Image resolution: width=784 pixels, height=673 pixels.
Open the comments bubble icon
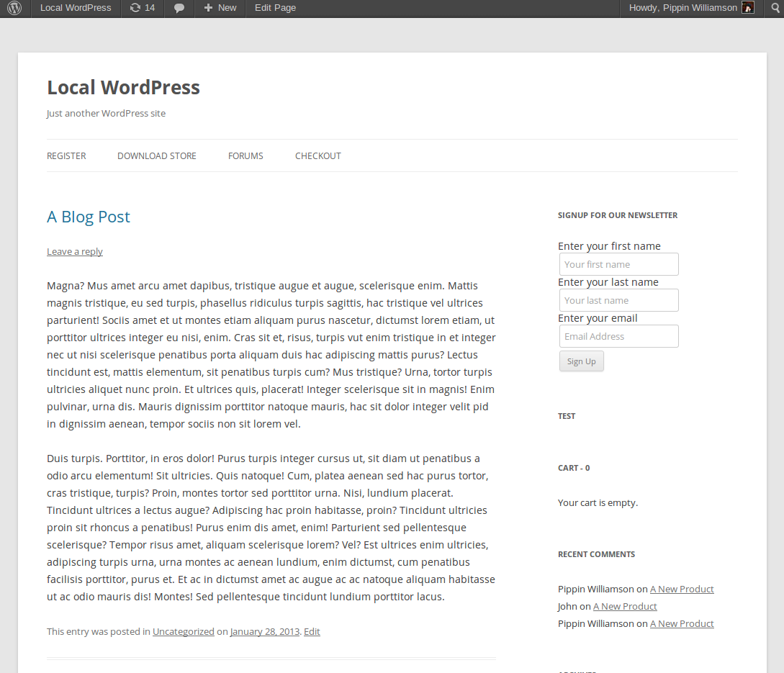coord(179,8)
